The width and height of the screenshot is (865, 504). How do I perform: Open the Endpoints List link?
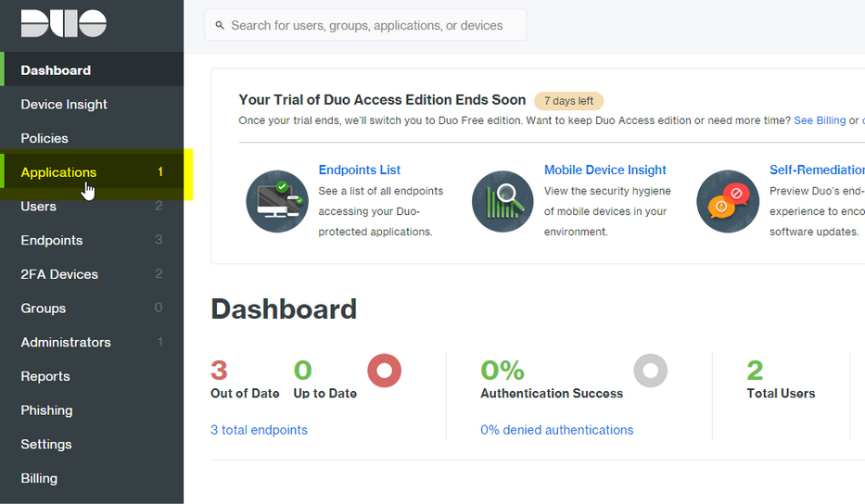[x=360, y=170]
